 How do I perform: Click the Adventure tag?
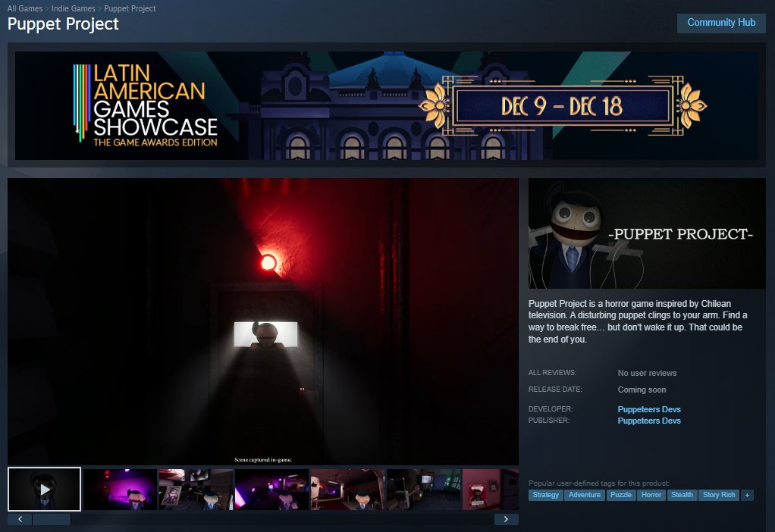point(585,495)
